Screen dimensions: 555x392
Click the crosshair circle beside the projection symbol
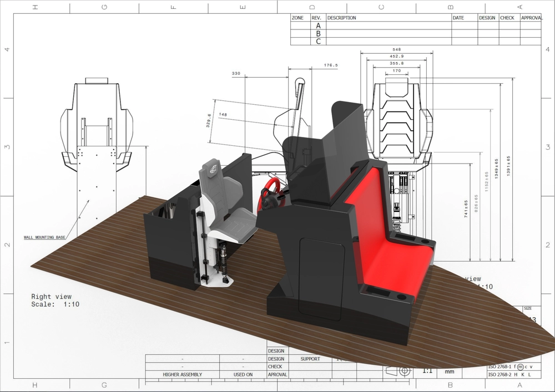405,370
